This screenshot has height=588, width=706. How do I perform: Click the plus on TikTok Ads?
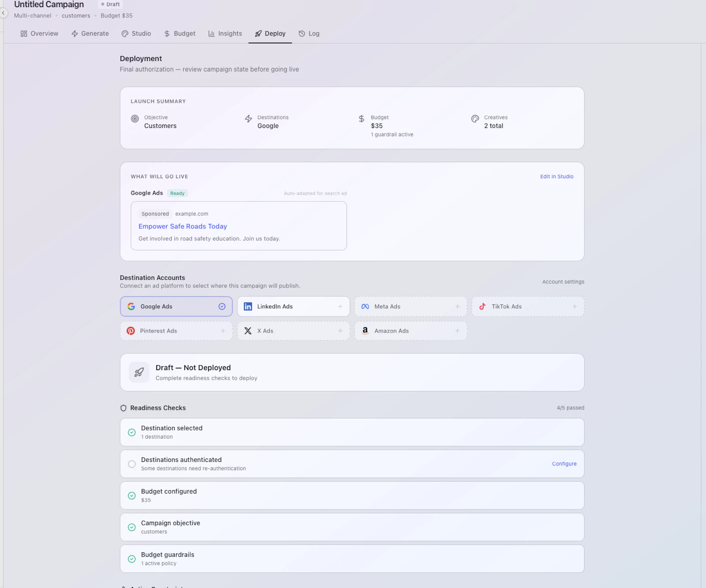(x=575, y=307)
